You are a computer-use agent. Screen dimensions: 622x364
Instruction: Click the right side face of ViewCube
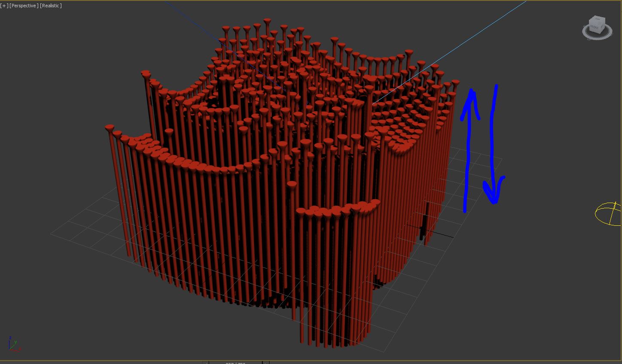(602, 26)
